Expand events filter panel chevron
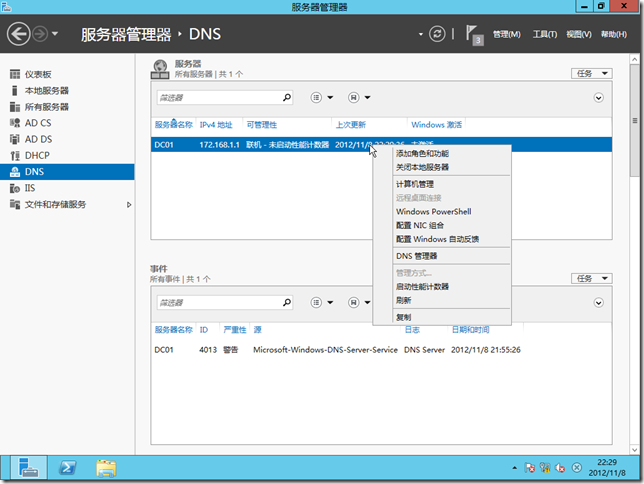 click(x=598, y=303)
